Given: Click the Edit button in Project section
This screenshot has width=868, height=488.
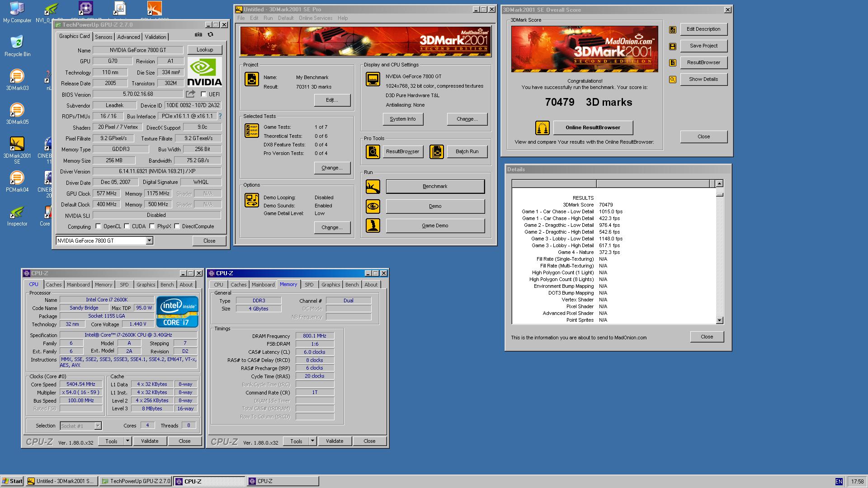Looking at the screenshot, I should click(x=332, y=100).
